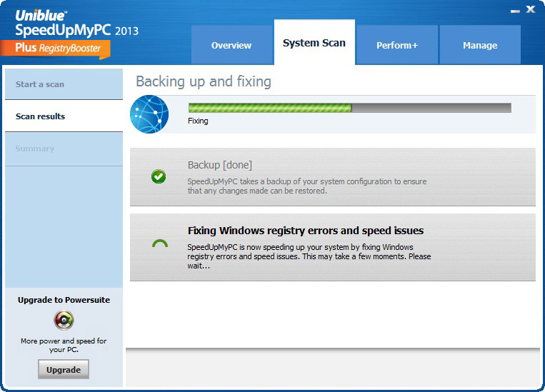Click the blue globe scan icon
The image size is (545, 392).
[149, 114]
